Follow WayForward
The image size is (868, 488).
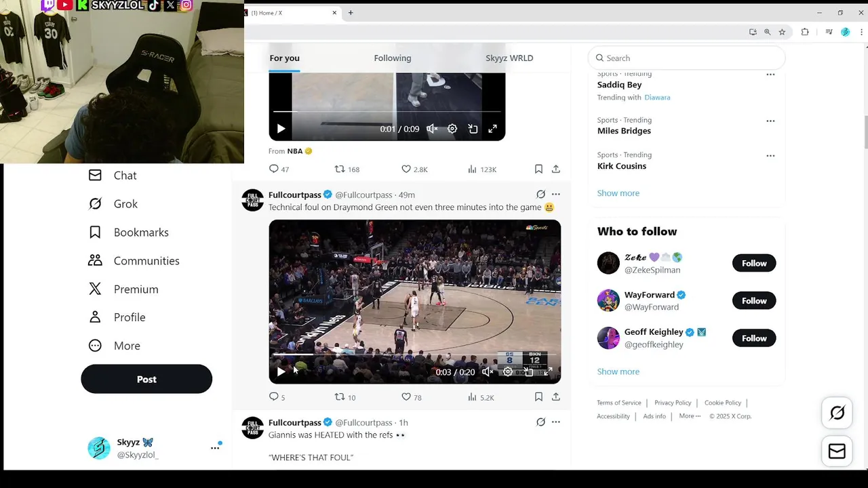754,300
